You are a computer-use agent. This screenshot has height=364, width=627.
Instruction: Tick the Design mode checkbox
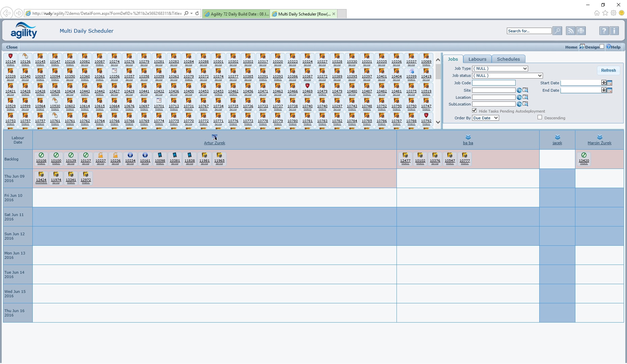[602, 47]
